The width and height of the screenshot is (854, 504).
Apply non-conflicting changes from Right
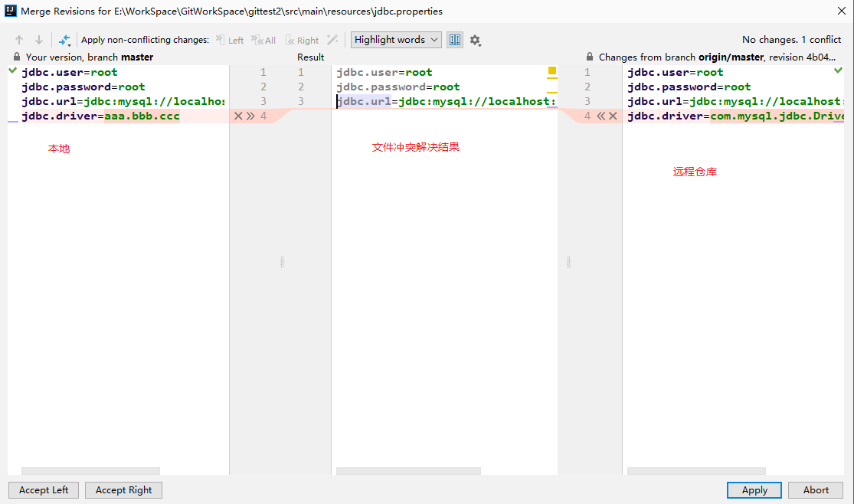(x=302, y=40)
